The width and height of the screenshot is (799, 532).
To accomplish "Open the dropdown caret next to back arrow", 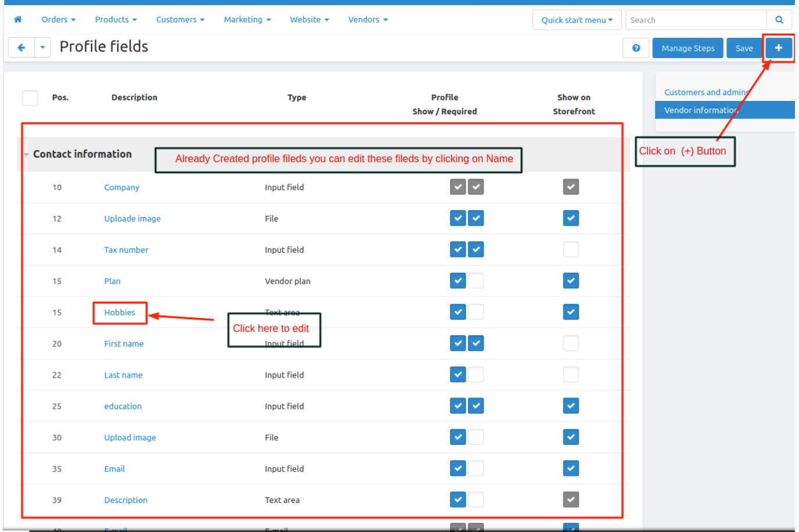I will click(x=42, y=48).
